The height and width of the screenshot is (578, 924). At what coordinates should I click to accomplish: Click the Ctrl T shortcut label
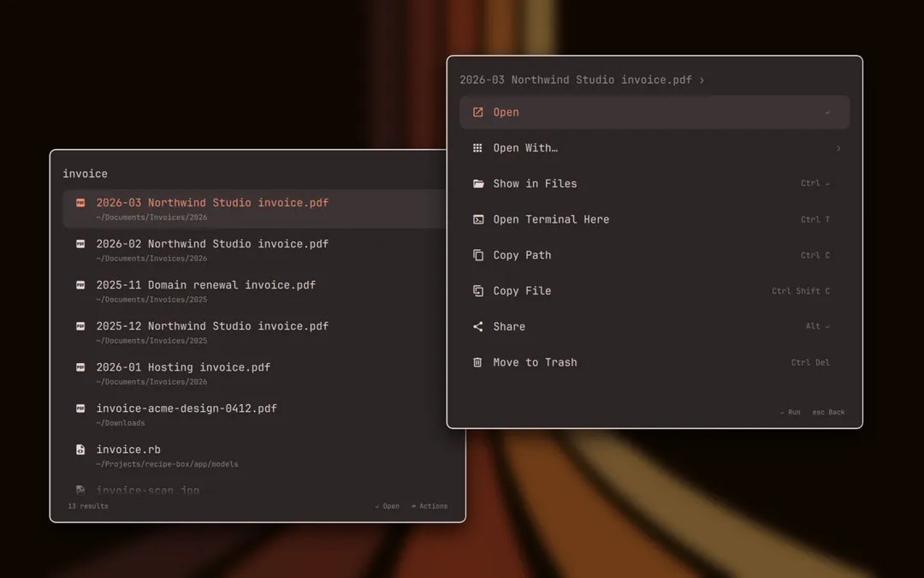[x=815, y=219]
